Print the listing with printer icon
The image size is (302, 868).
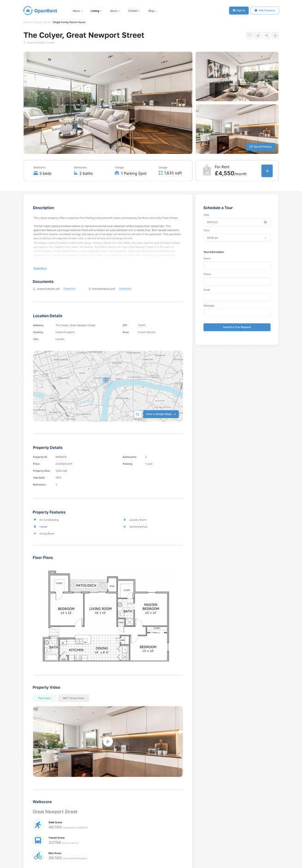pyautogui.click(x=275, y=35)
